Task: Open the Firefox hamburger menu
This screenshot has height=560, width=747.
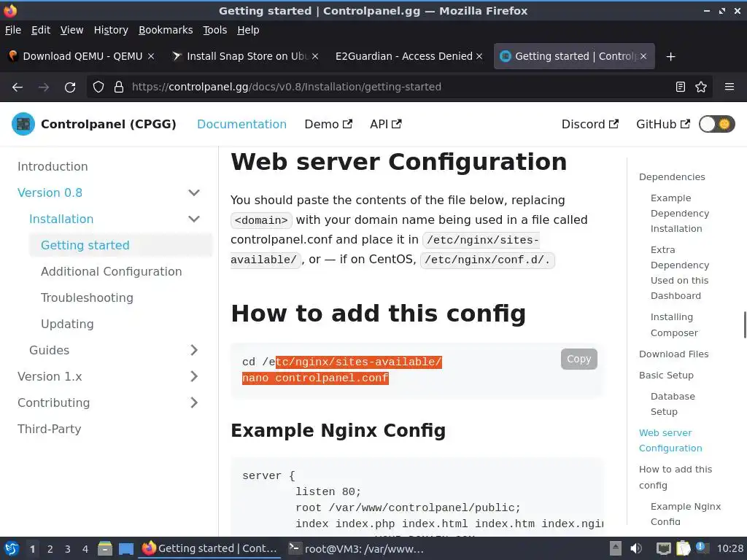Action: click(x=729, y=87)
